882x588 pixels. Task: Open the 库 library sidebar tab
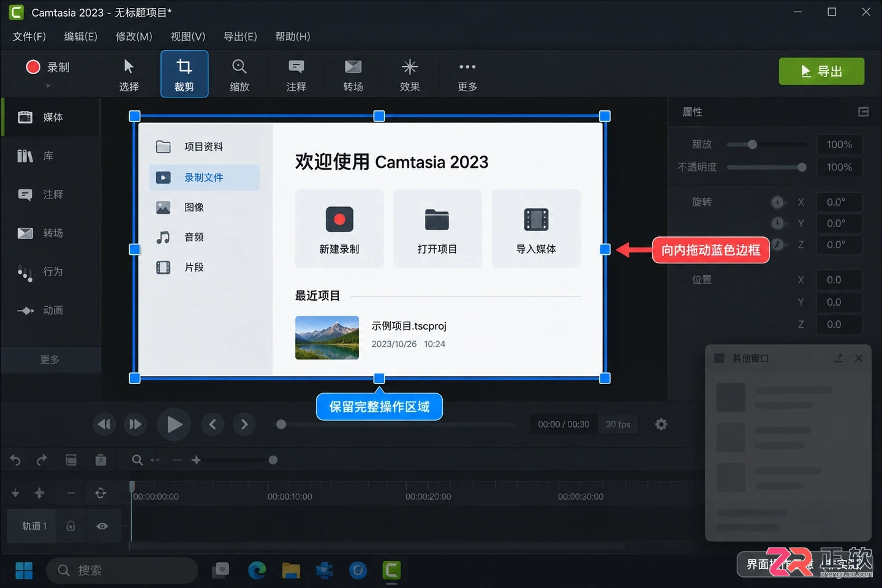click(51, 156)
